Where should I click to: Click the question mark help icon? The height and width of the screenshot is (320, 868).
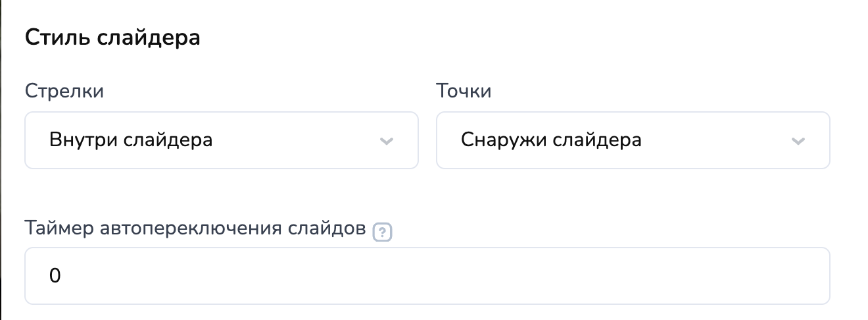382,233
